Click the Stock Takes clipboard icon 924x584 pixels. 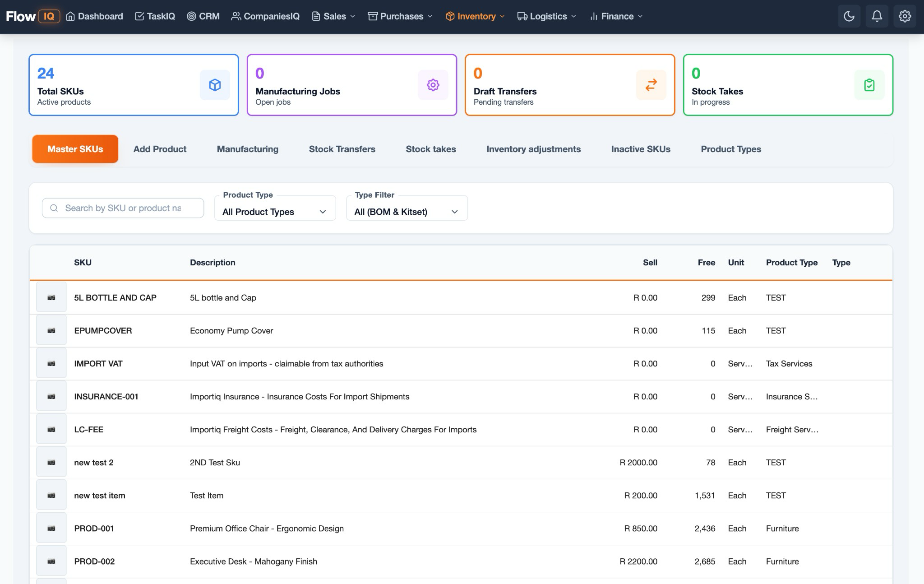pyautogui.click(x=869, y=85)
